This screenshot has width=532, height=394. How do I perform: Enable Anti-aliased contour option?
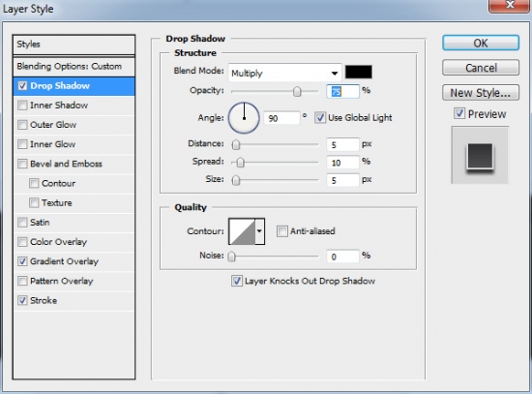click(x=281, y=231)
